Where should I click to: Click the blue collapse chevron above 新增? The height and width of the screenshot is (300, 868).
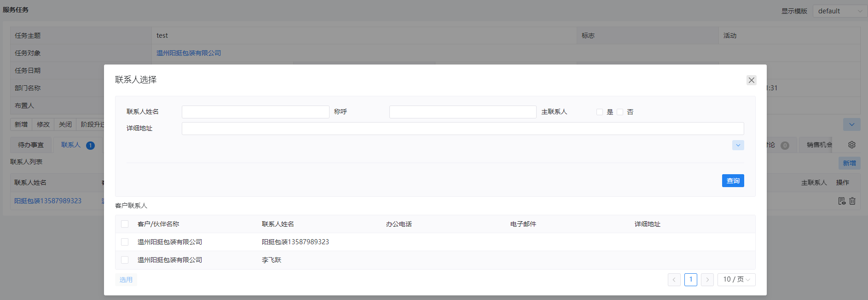pyautogui.click(x=851, y=124)
